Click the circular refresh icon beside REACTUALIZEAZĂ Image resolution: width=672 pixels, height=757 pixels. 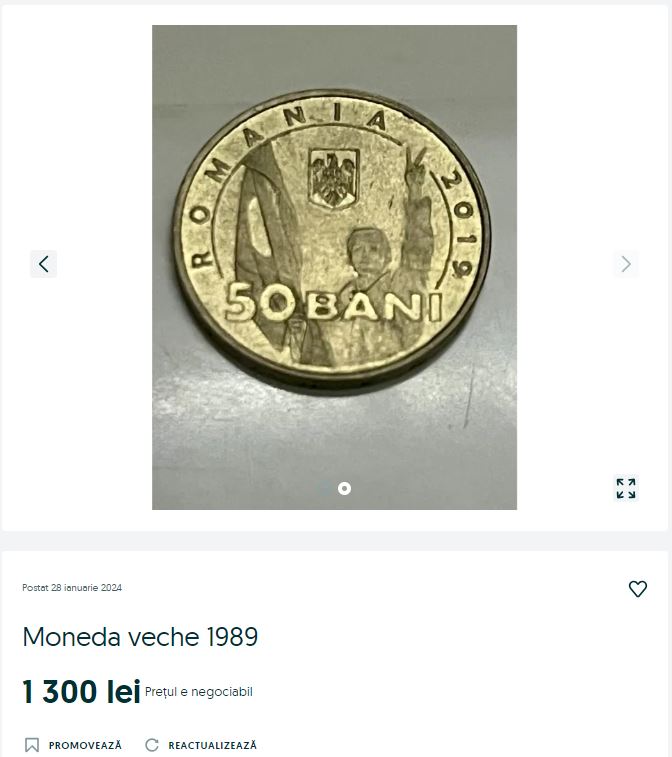[x=152, y=745]
